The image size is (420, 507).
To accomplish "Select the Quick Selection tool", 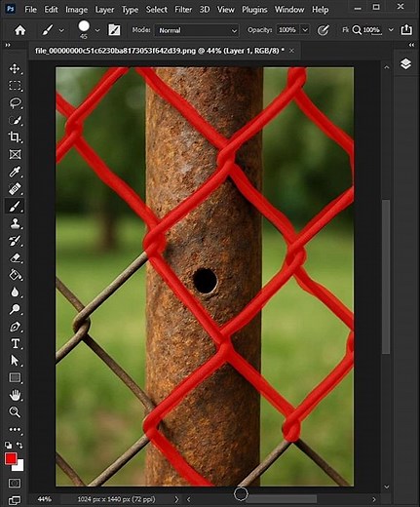I will [15, 120].
